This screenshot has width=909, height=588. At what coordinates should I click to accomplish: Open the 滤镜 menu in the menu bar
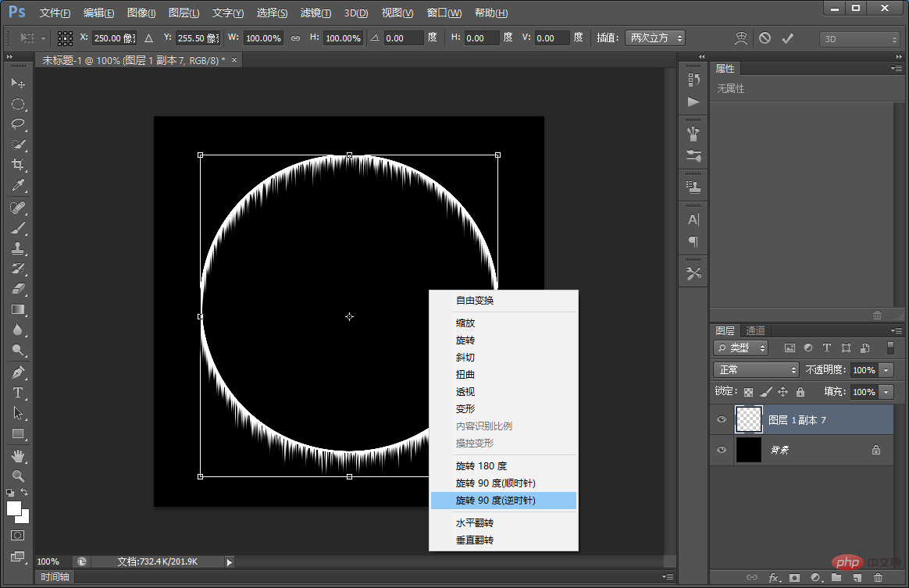click(315, 13)
